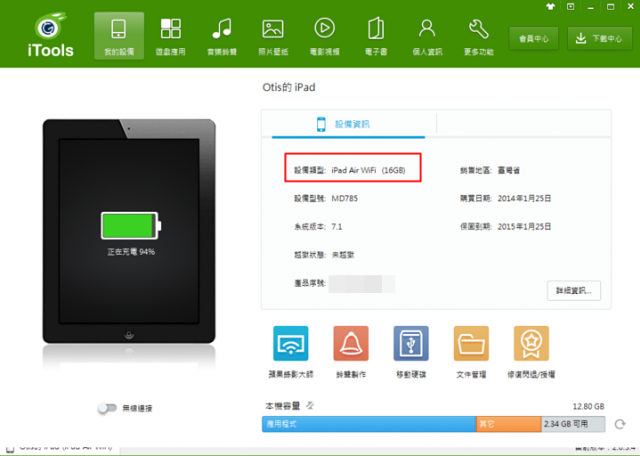The width and height of the screenshot is (640, 456).
Task: Open the 遊戲應用 apps grid section
Action: coord(170,36)
